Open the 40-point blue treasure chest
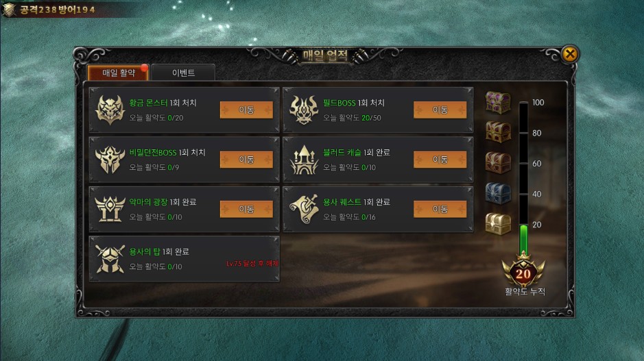Screen dimensions: 644x361 pos(498,193)
